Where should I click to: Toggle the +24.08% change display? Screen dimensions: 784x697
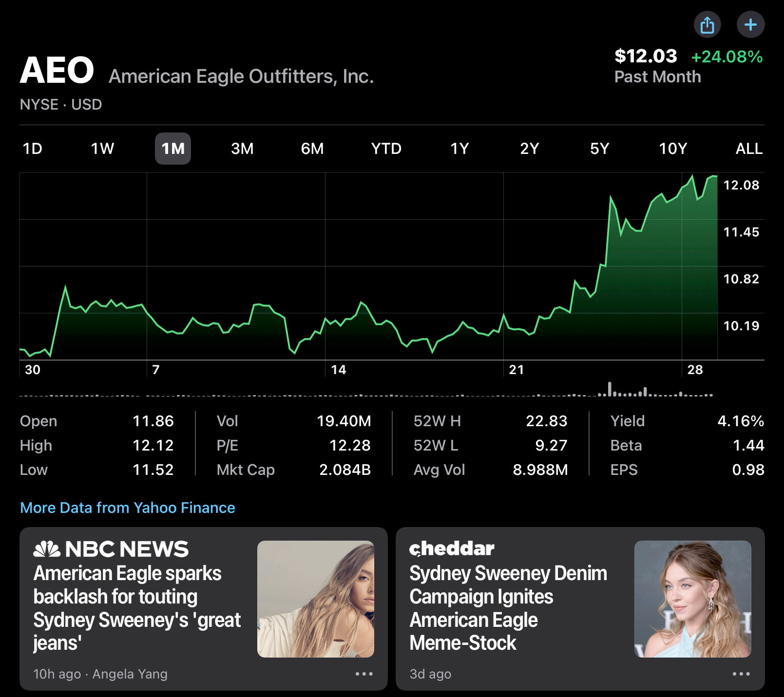click(x=727, y=57)
